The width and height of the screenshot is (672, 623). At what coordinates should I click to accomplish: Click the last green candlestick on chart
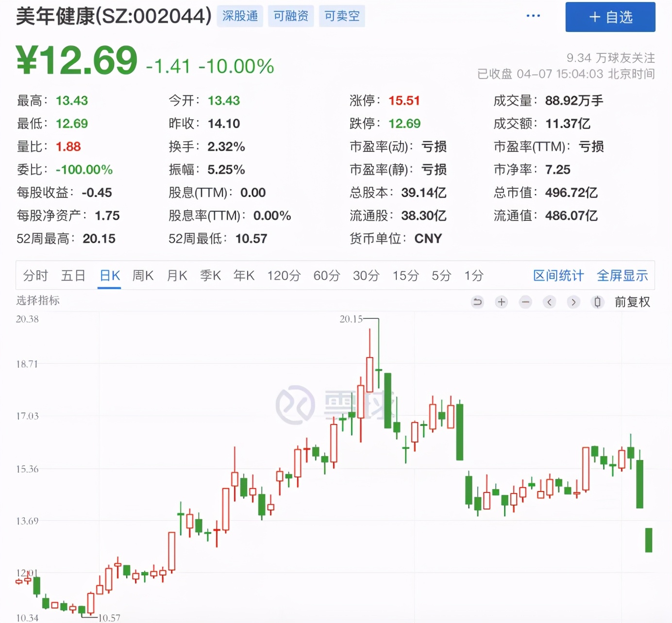(x=649, y=540)
